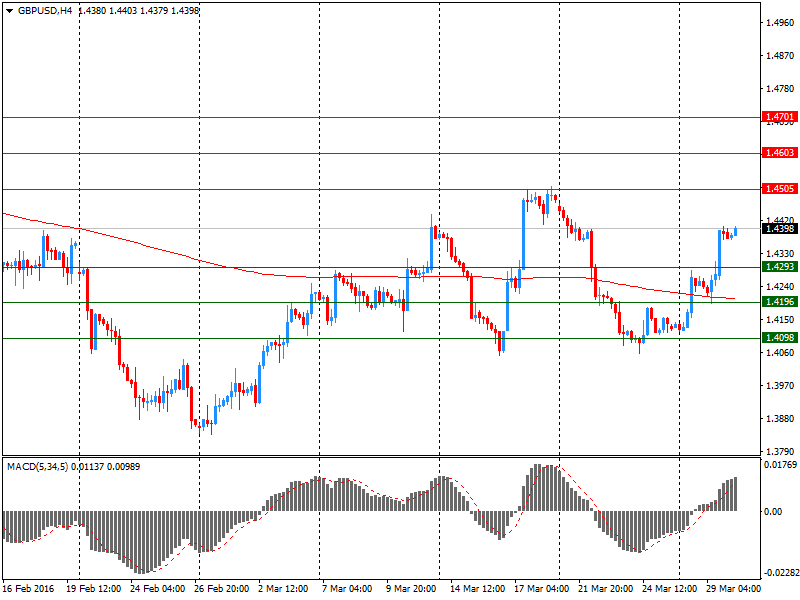Viewport: 800px width, 600px height.
Task: Open the GBPUSD chart dropdown arrow
Action: pos(9,11)
